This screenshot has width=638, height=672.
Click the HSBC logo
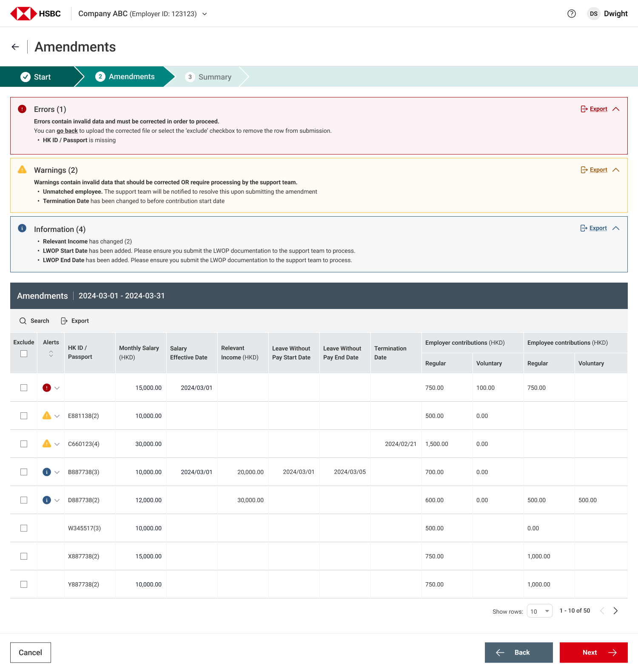coord(35,14)
